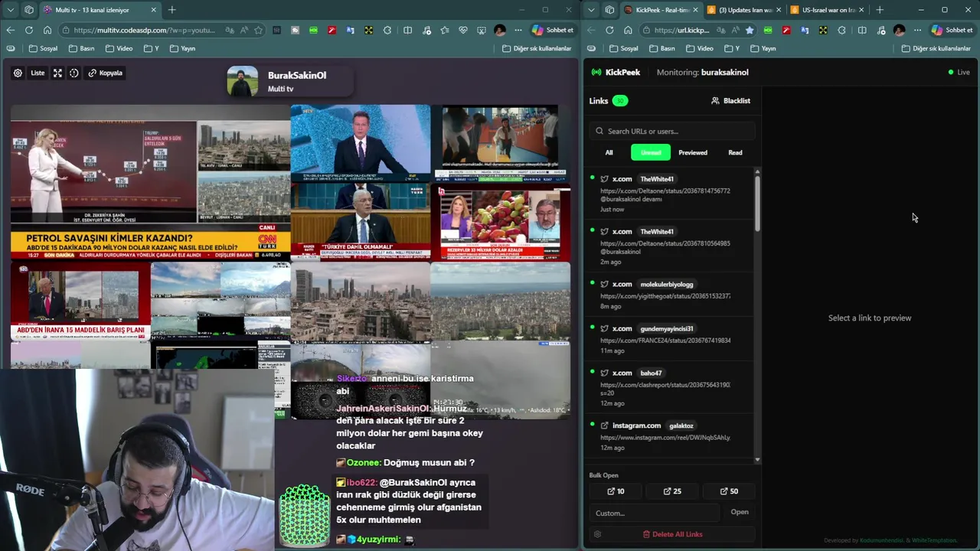Image resolution: width=980 pixels, height=551 pixels.
Task: Open left browser more options menu
Action: (518, 30)
